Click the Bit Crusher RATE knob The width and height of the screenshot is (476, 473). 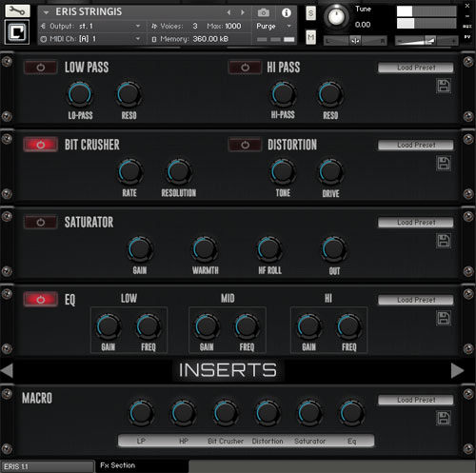click(129, 172)
